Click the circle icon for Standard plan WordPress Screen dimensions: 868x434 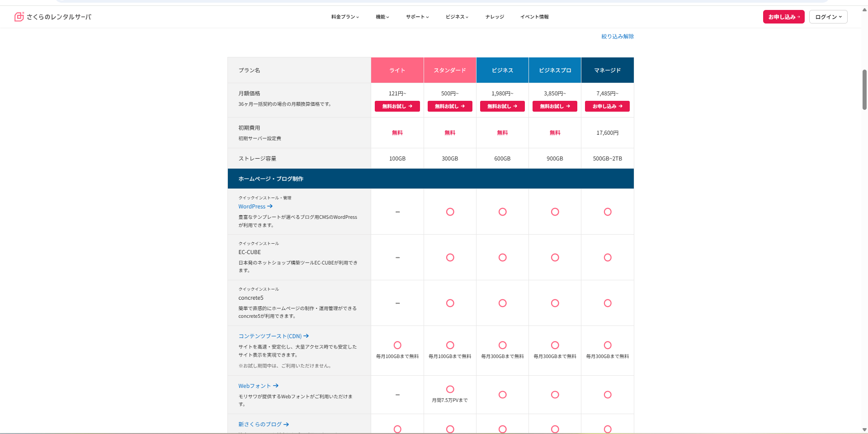(450, 212)
